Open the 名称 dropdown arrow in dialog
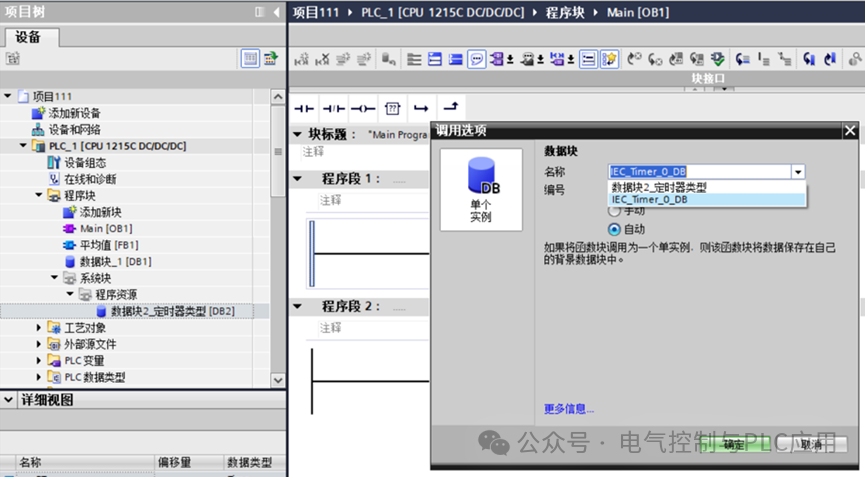The width and height of the screenshot is (865, 477). (798, 172)
